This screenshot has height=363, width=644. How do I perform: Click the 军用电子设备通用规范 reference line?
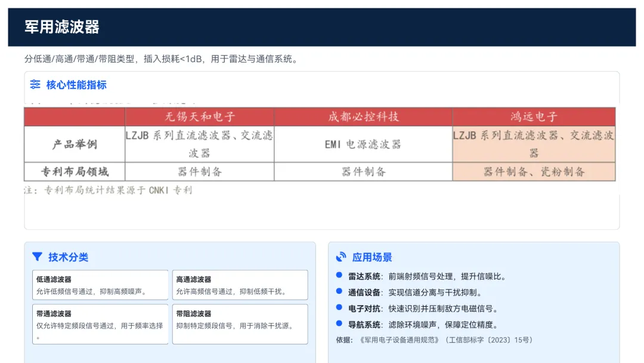435,340
